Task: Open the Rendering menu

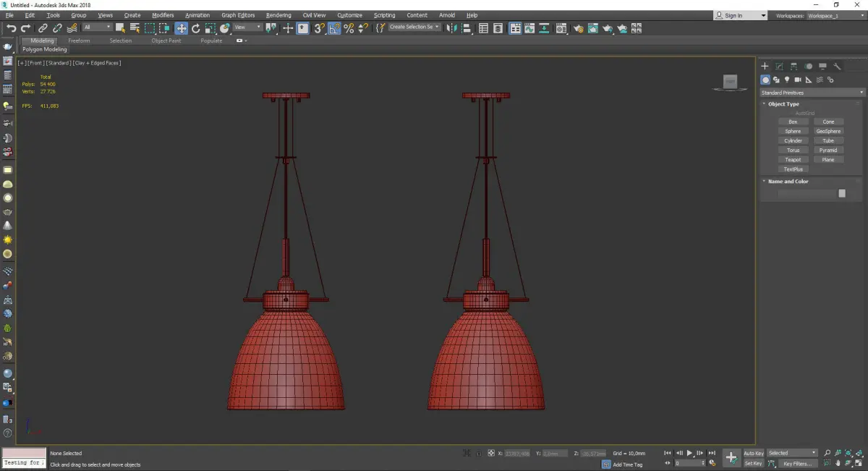Action: point(278,15)
